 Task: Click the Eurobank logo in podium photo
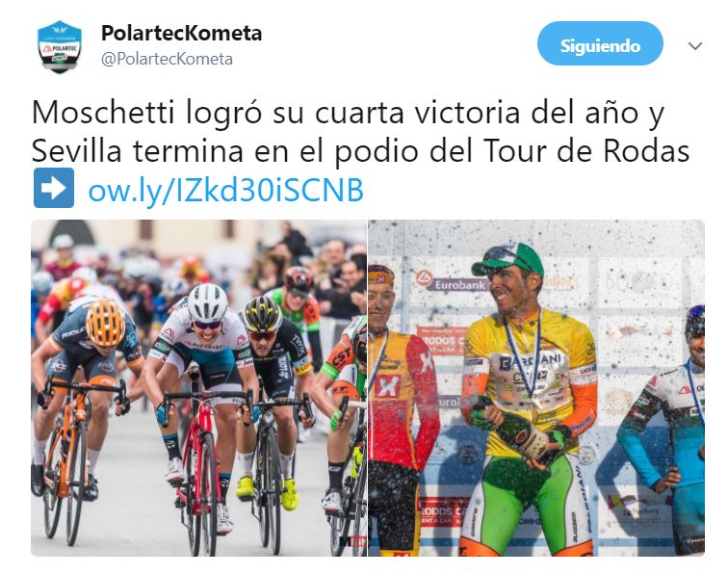pos(452,280)
